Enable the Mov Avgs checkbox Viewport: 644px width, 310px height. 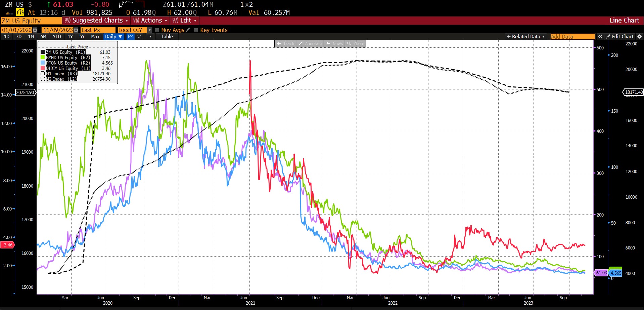(x=157, y=30)
